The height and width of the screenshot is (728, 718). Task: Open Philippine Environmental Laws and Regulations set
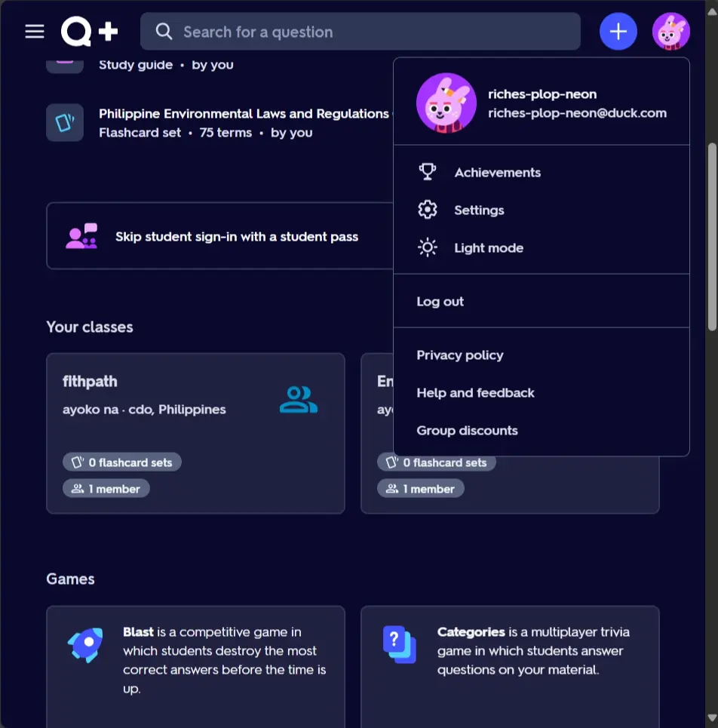pyautogui.click(x=244, y=114)
